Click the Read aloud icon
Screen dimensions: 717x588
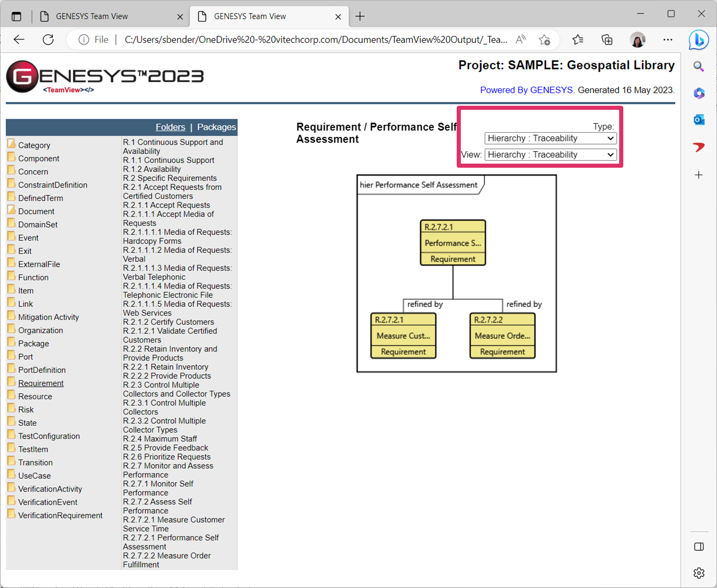521,40
